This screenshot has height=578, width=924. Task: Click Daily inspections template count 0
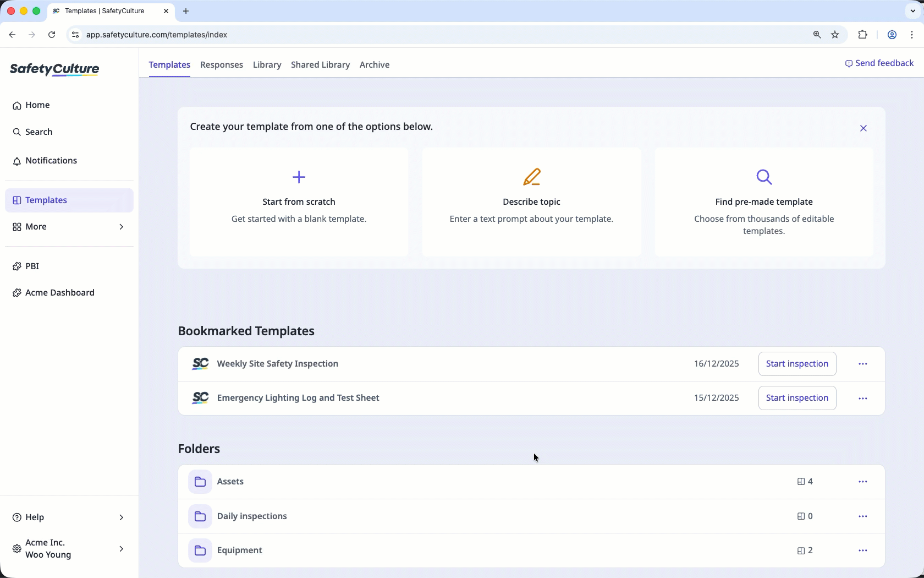point(805,516)
